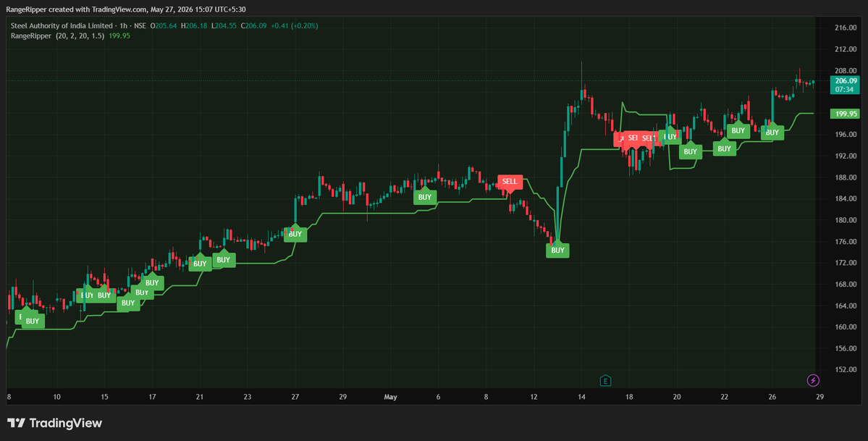This screenshot has width=868, height=441.
Task: Open the TradingView logo at bottom left
Action: point(54,424)
